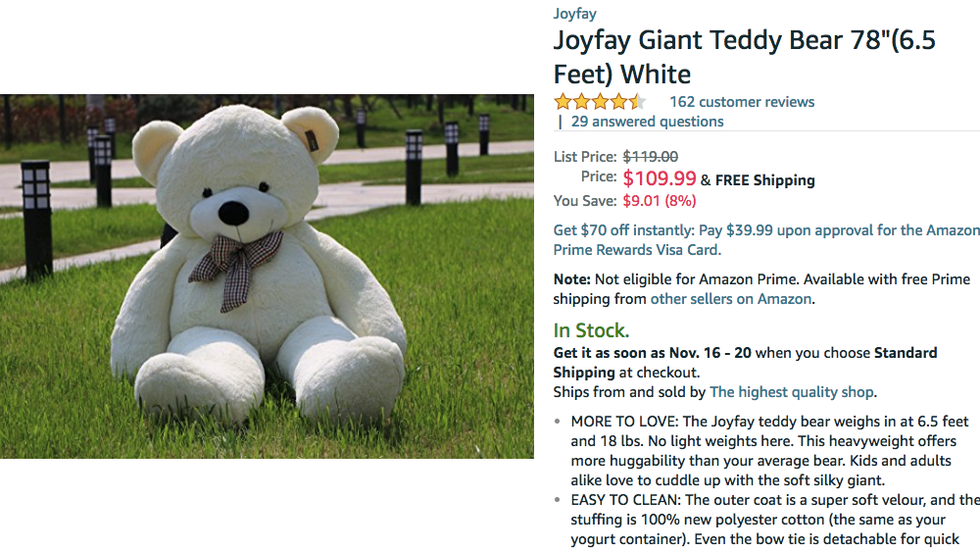
Task: Click the In Stock status text
Action: tap(591, 330)
